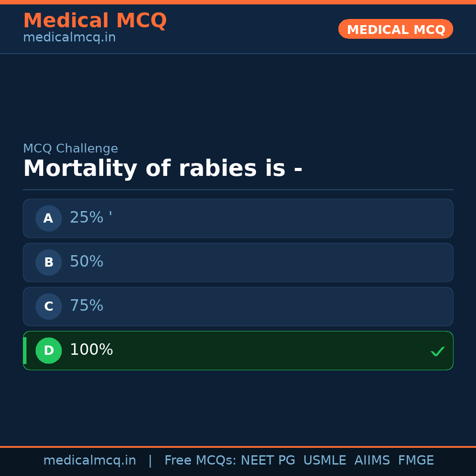
Task: Click the MCQ Challenge label
Action: coord(71,149)
